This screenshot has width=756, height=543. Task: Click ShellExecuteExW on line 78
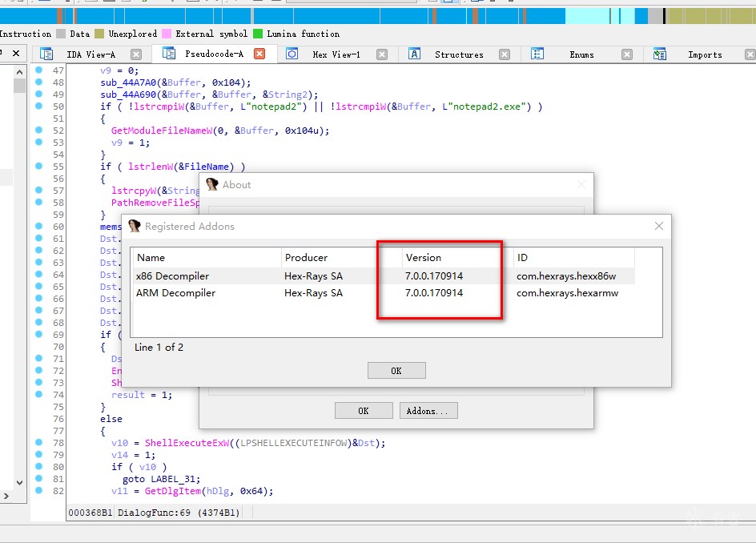click(x=187, y=443)
